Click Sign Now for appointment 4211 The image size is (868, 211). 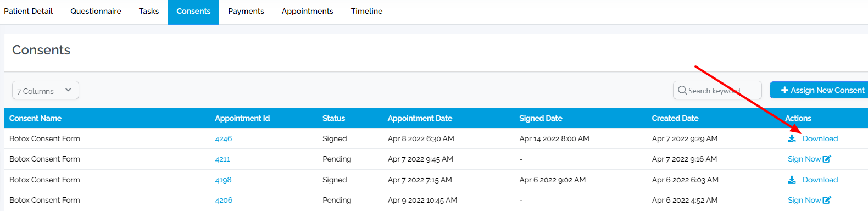pos(804,159)
